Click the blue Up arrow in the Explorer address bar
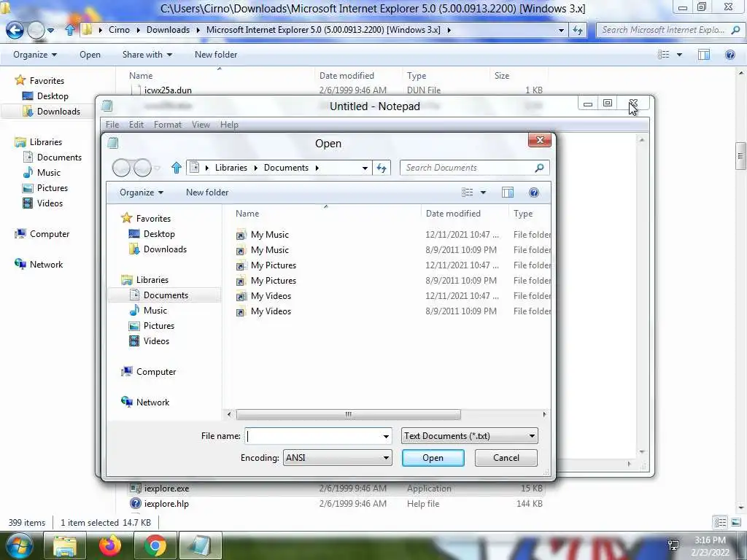This screenshot has height=560, width=747. (70, 30)
